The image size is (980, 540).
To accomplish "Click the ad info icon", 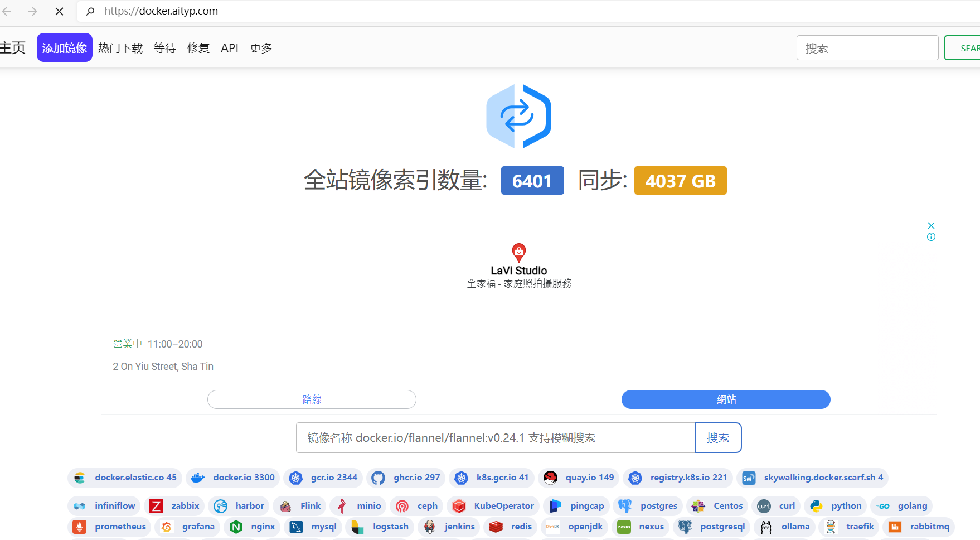I will coord(931,237).
